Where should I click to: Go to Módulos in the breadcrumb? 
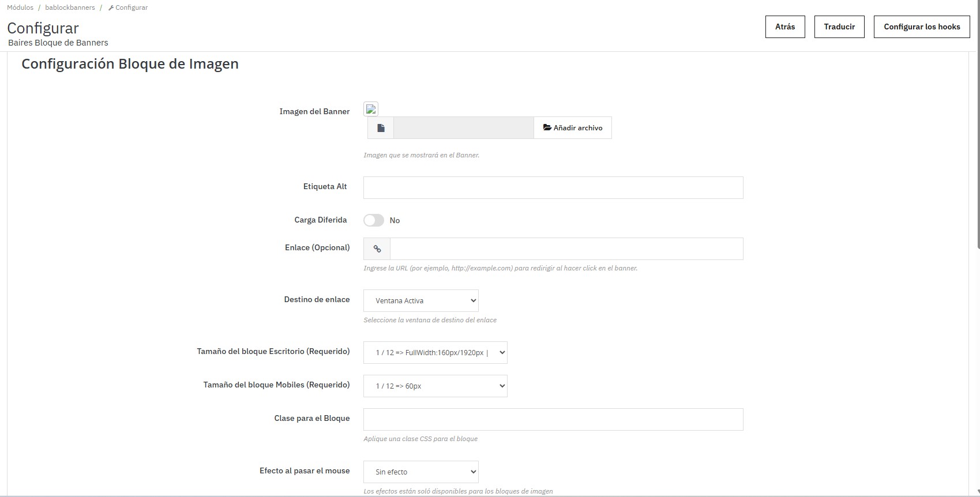coord(20,7)
